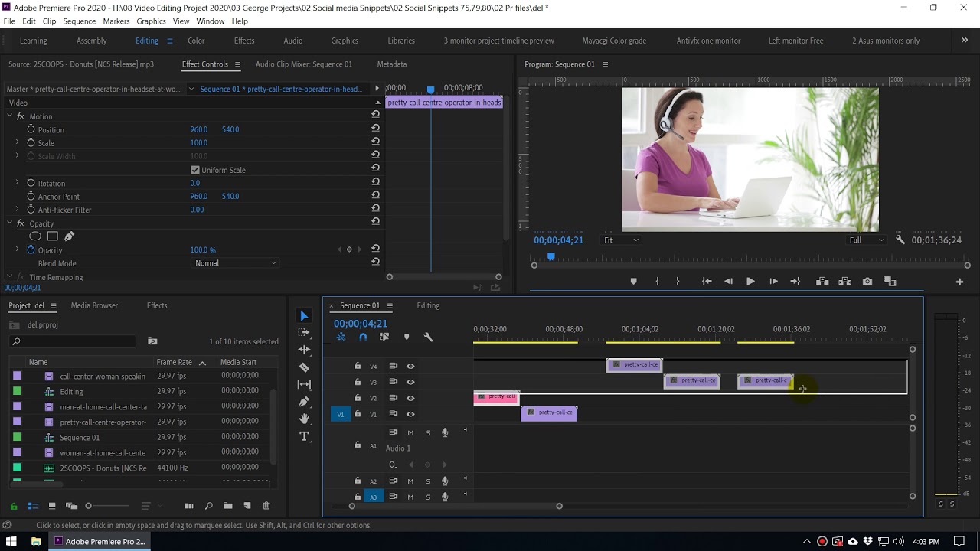The height and width of the screenshot is (551, 980).
Task: Select the Hand tool
Action: (x=305, y=419)
